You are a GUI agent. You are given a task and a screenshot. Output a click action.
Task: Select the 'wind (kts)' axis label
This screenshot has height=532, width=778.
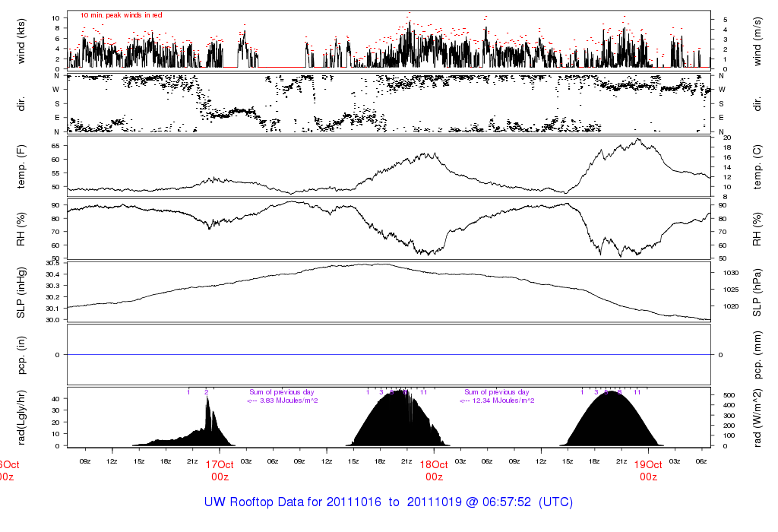click(x=21, y=42)
